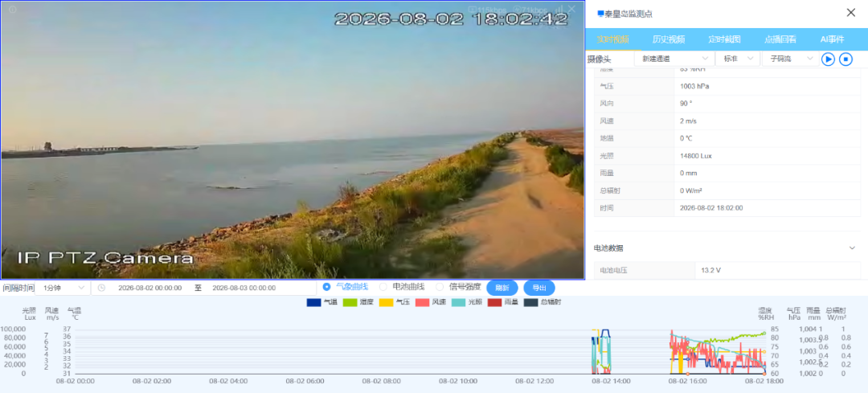868x393 pixels.
Task: Open the 间隔时间 1分钟 dropdown
Action: (63, 288)
